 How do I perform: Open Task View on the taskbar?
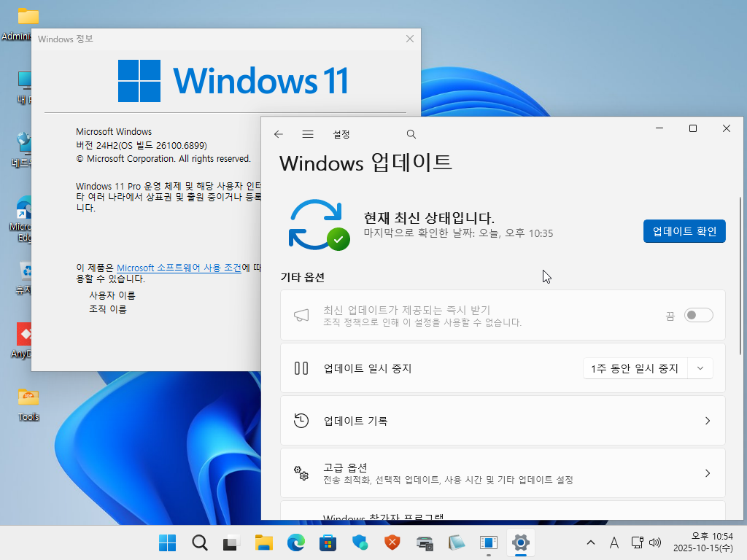click(x=231, y=542)
